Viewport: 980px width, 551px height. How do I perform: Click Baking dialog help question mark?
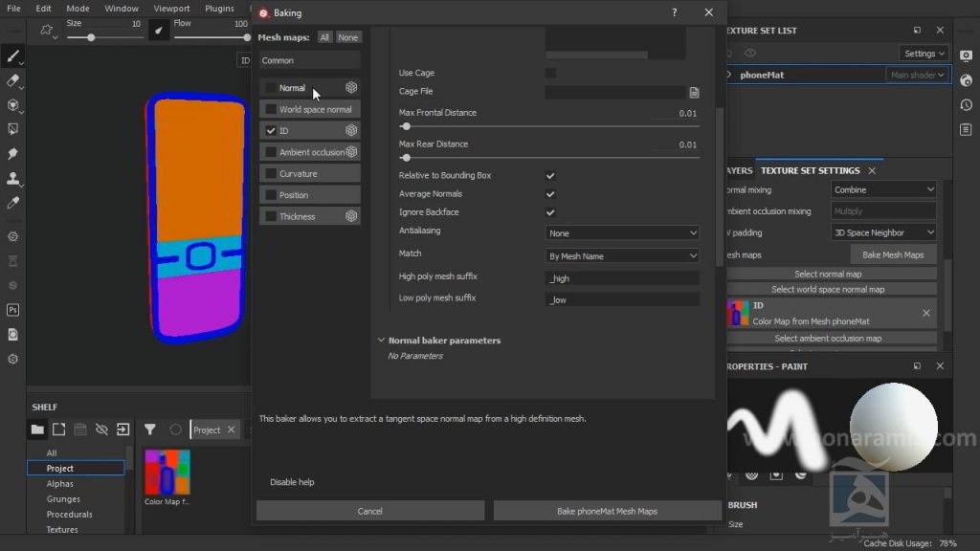(x=675, y=12)
